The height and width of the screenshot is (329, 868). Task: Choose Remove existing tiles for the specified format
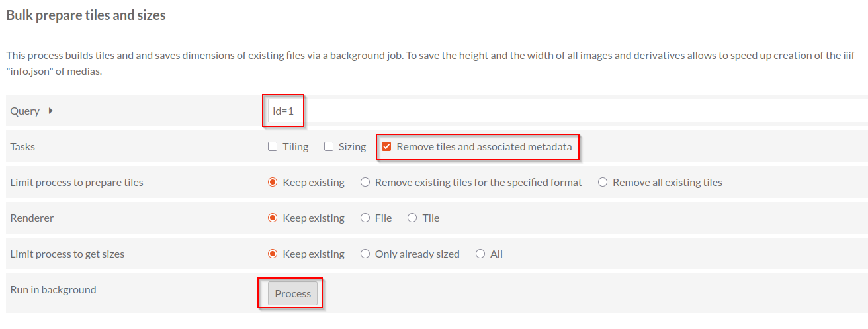(365, 183)
